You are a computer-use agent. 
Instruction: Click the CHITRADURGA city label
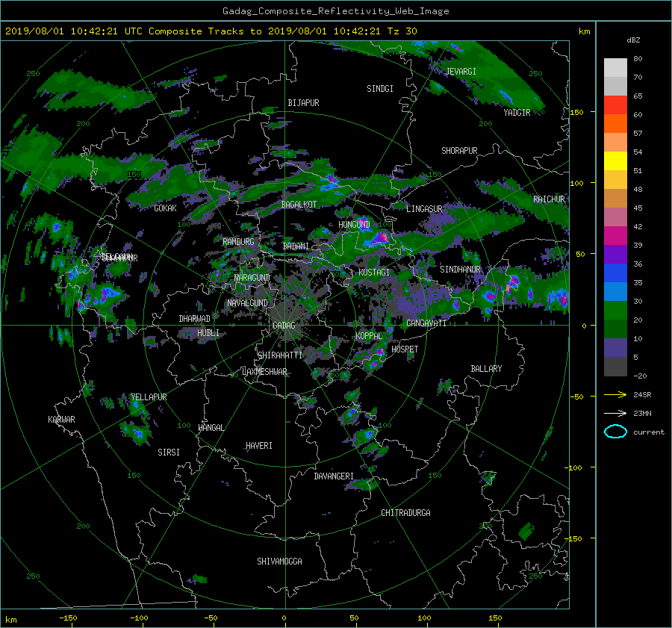tap(405, 513)
